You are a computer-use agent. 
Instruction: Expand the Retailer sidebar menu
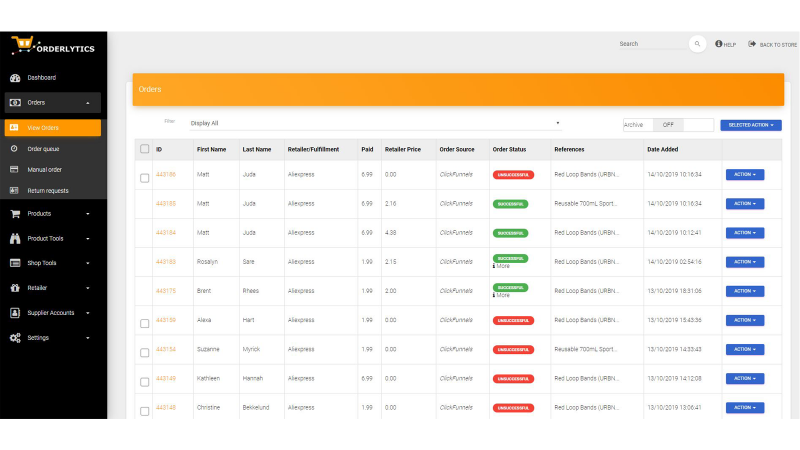point(88,288)
